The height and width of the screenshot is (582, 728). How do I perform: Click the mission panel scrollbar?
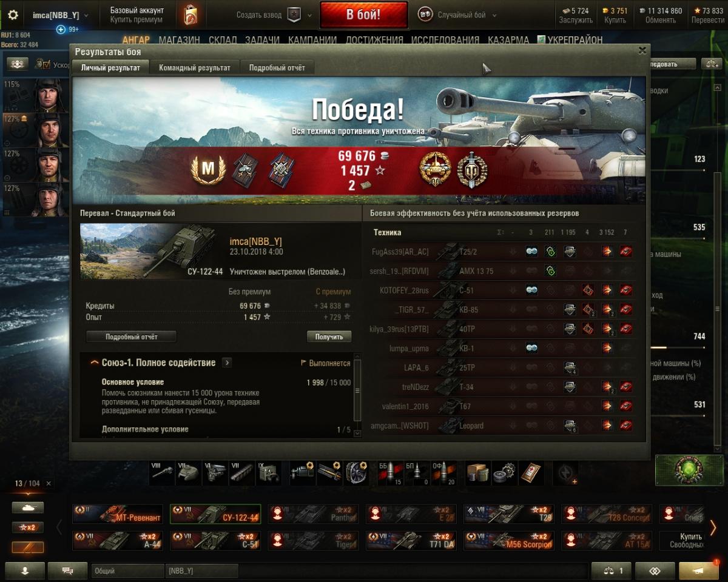tap(357, 397)
